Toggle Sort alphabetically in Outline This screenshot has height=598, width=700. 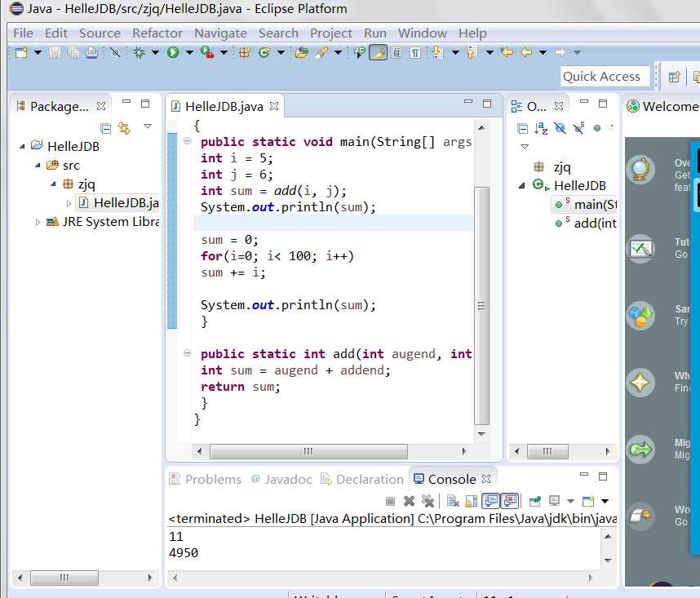(541, 128)
